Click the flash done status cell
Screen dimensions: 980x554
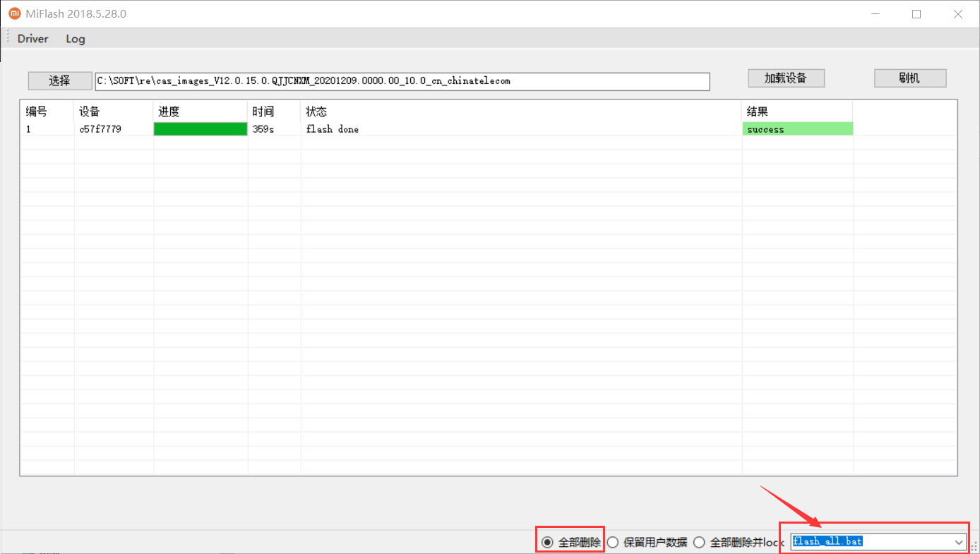521,129
